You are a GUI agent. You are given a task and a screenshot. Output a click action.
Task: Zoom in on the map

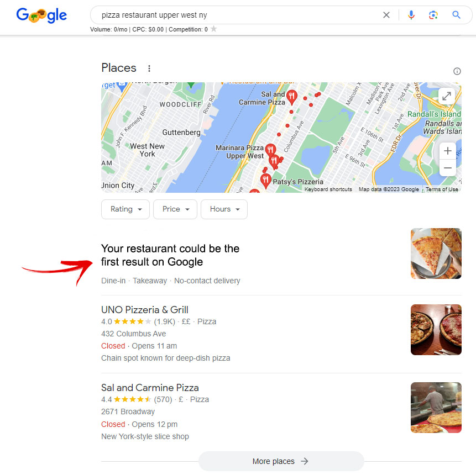point(447,151)
